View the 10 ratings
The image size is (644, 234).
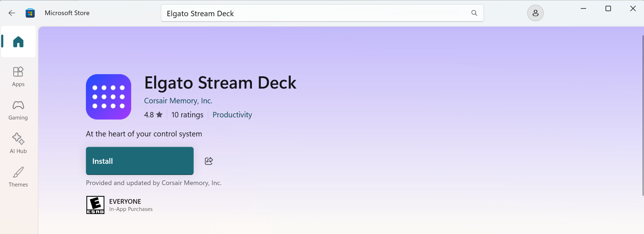pos(187,115)
